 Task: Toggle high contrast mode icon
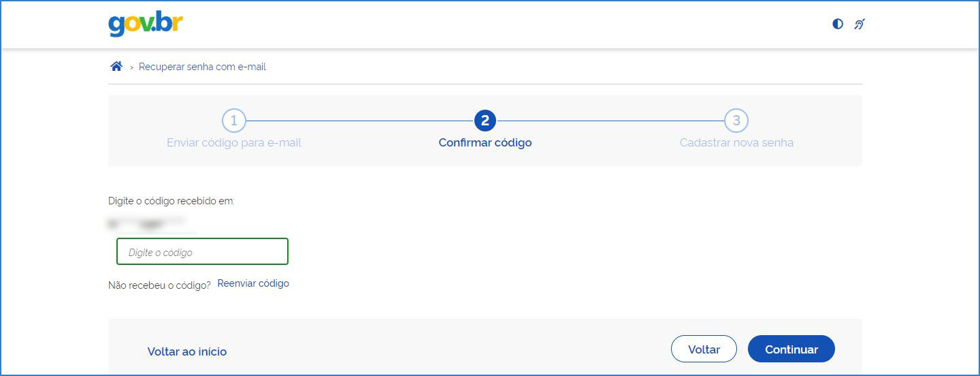click(x=838, y=24)
